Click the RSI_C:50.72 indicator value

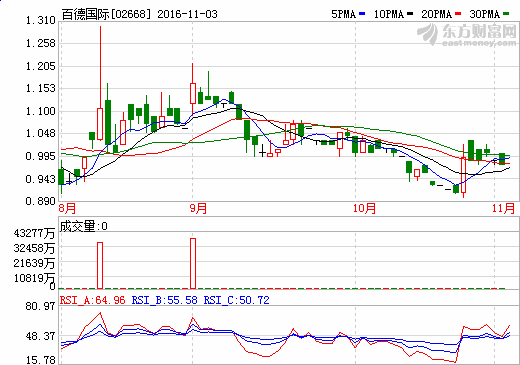click(x=237, y=300)
